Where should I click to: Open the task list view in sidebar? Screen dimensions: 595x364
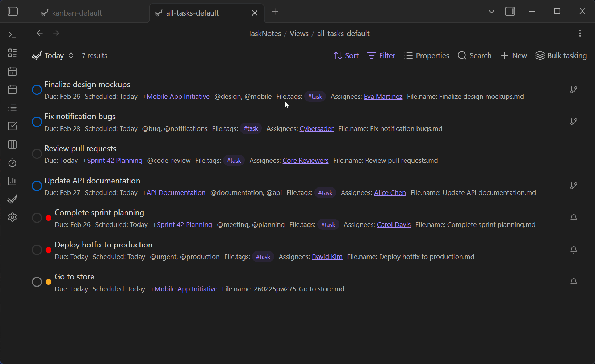click(12, 107)
